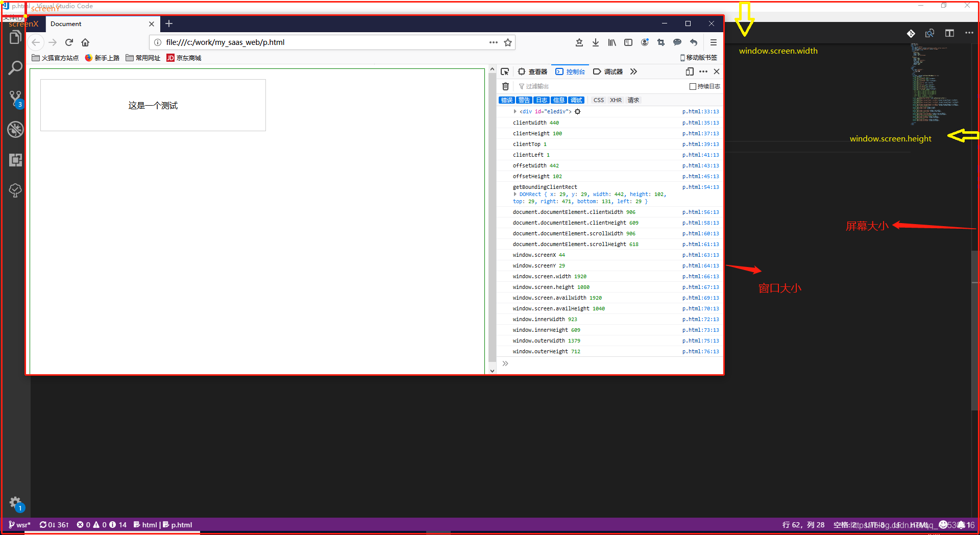Open the Firefox Downloads arrow icon
Image resolution: width=980 pixels, height=535 pixels.
(596, 42)
